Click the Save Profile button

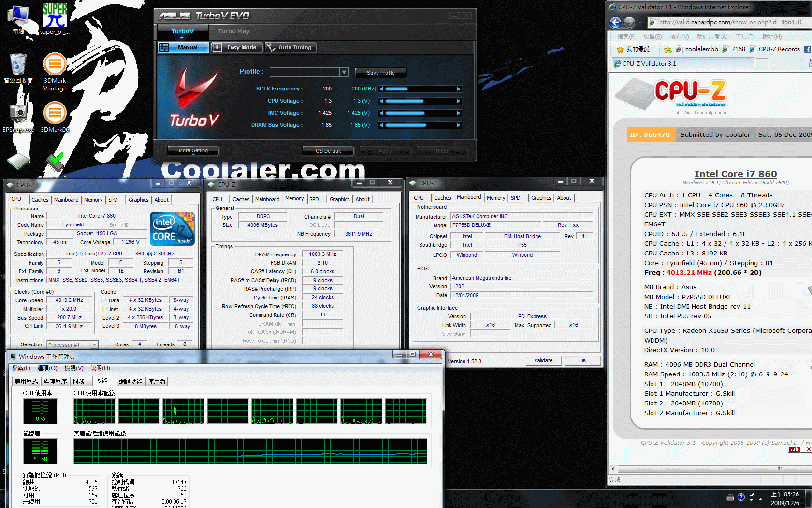380,73
